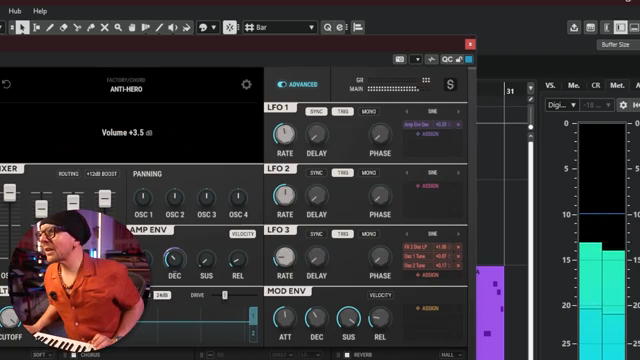Click the pencil icon beside ruler
The height and width of the screenshot is (360, 640).
pos(531,99)
